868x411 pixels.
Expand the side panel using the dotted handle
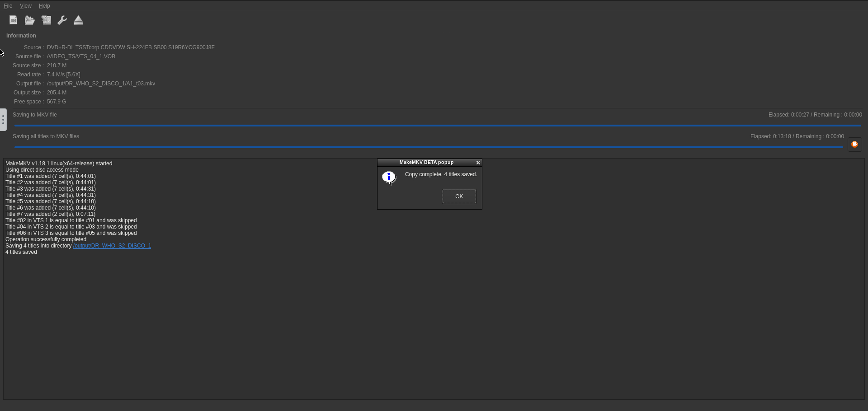click(3, 120)
